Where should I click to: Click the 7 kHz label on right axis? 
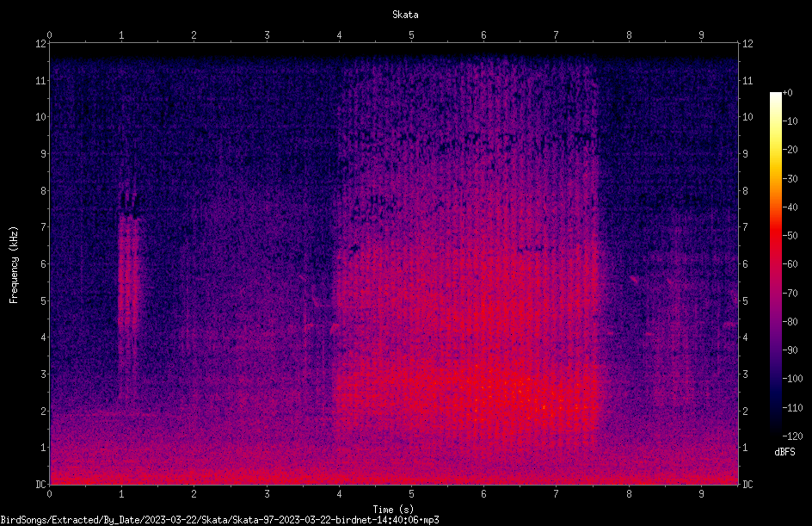[x=745, y=227]
